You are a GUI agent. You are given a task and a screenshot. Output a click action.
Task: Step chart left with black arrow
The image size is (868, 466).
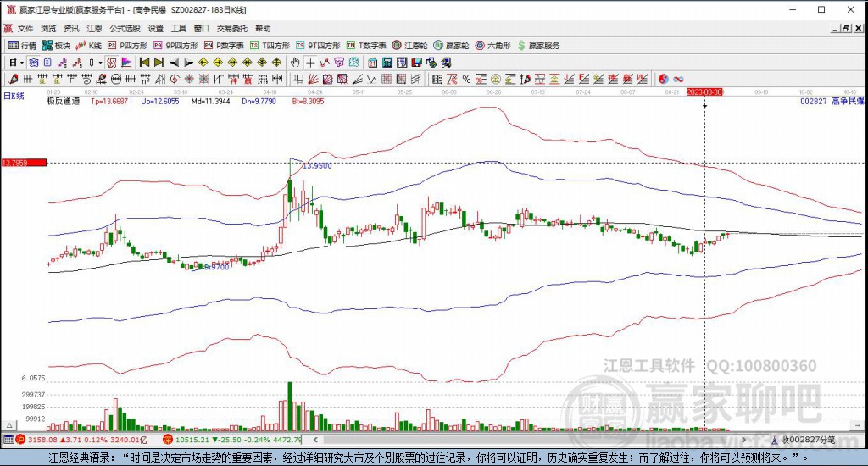tap(174, 63)
